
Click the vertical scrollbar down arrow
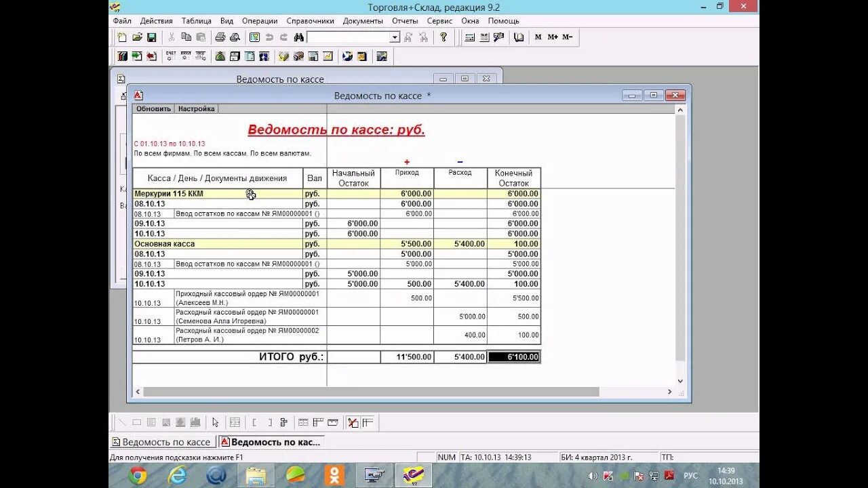(681, 382)
